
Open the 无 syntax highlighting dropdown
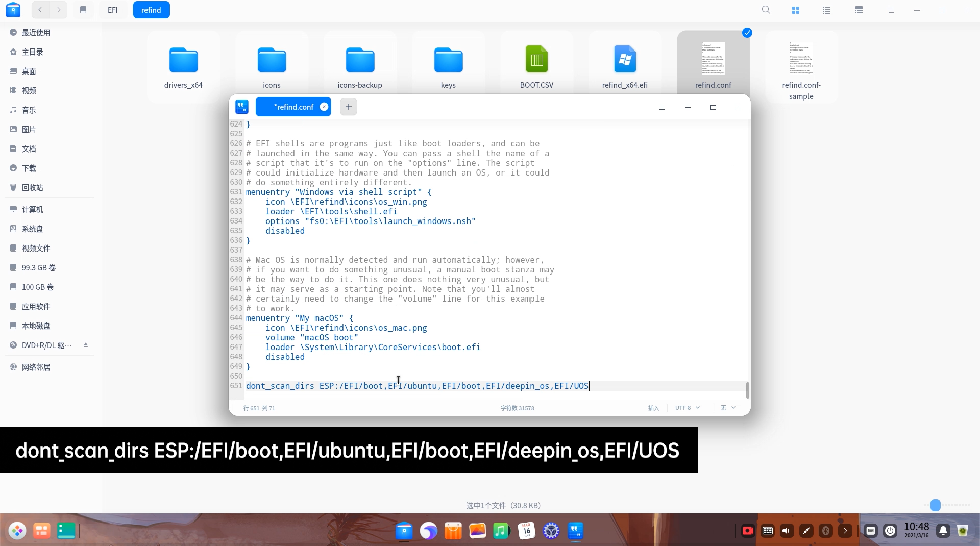728,408
